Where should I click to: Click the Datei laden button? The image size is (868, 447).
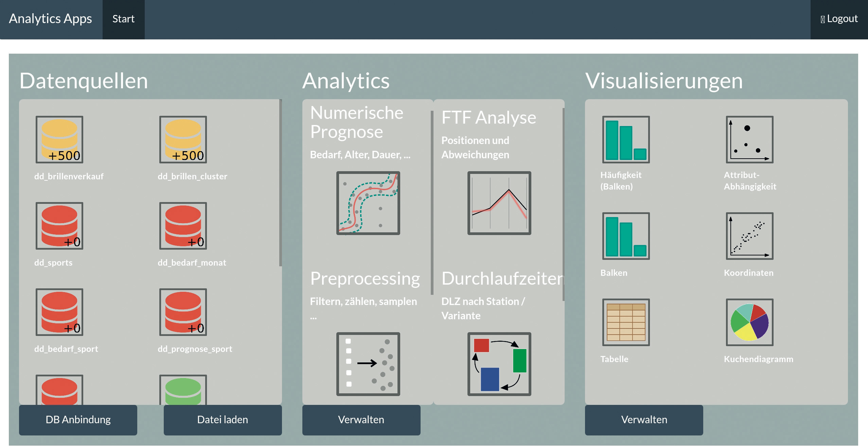pos(223,420)
